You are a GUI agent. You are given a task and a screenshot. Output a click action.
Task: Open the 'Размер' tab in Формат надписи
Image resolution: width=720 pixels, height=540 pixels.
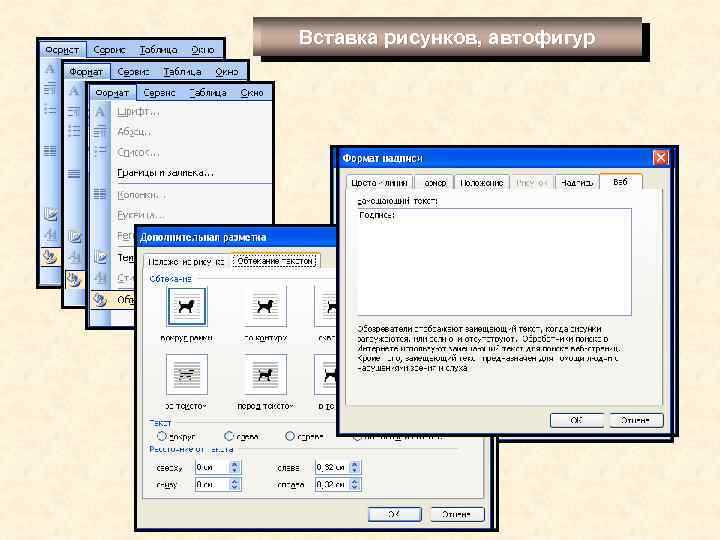[x=434, y=183]
